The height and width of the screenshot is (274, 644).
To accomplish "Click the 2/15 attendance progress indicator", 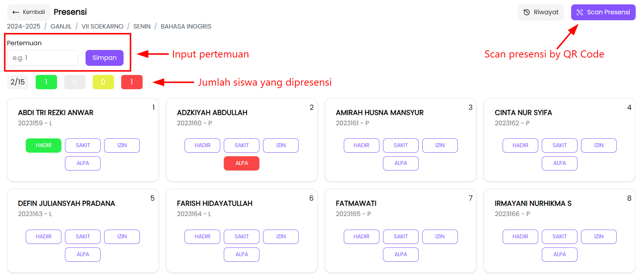I will click(x=17, y=82).
